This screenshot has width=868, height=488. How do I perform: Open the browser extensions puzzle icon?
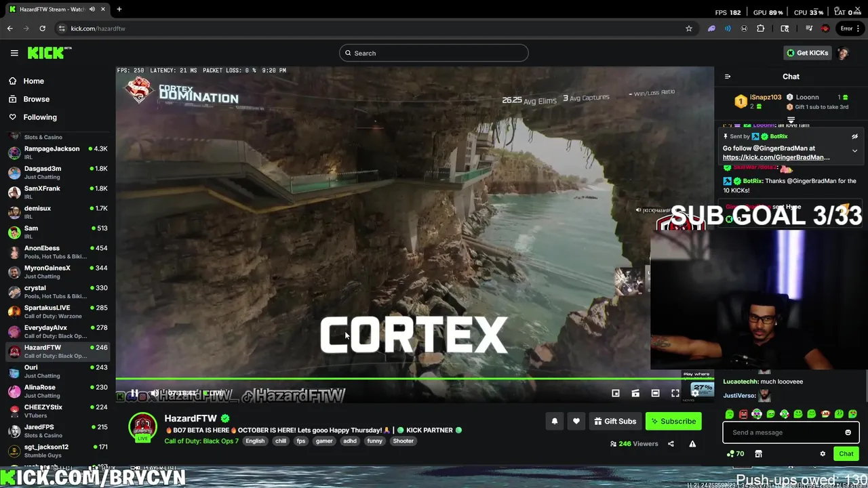tap(760, 28)
